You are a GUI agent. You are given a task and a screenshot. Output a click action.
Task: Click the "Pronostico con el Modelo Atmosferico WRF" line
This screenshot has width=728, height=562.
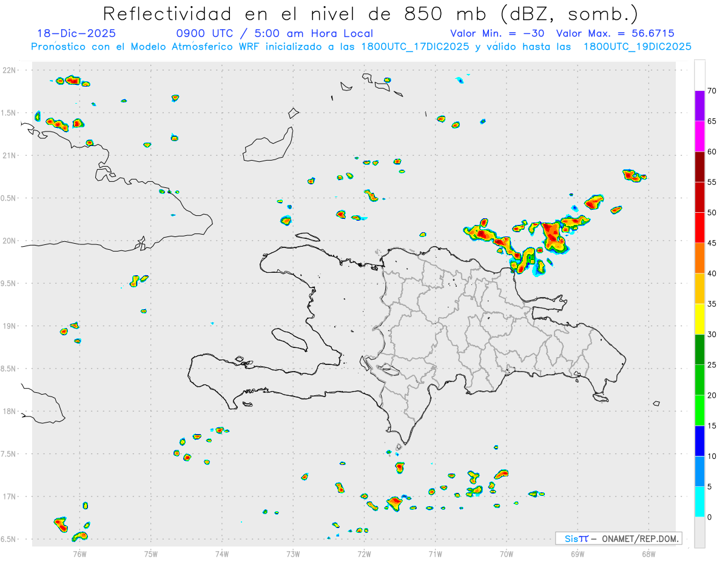point(362,47)
